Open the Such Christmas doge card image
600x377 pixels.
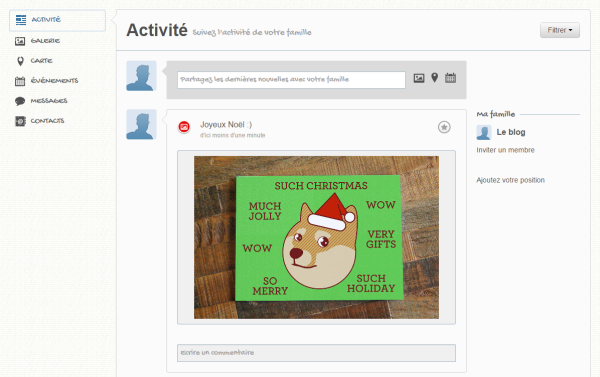tap(316, 237)
